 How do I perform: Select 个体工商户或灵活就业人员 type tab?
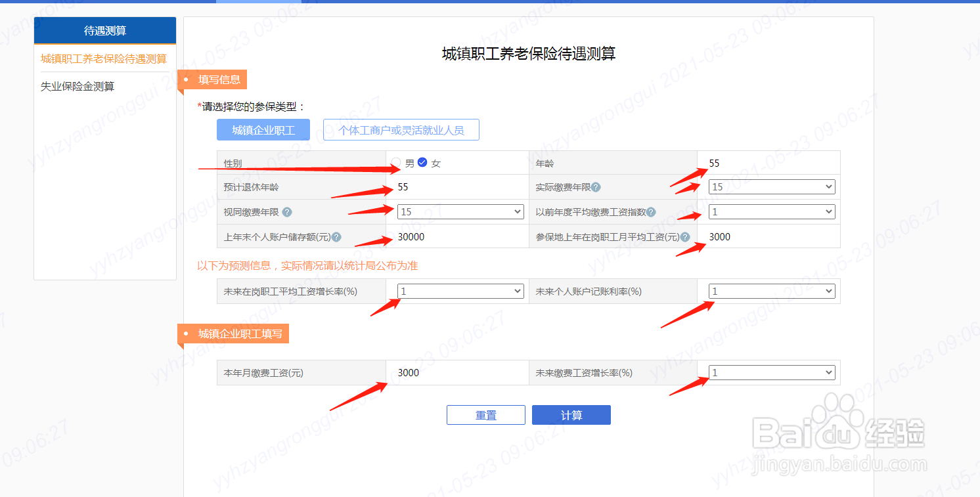[401, 130]
